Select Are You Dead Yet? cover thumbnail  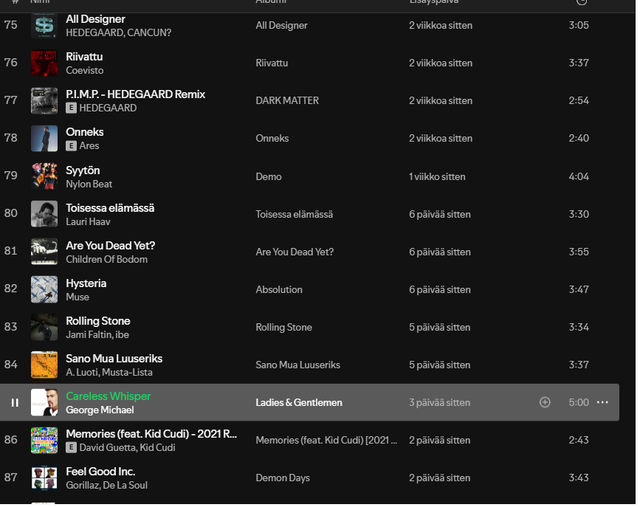pos(44,252)
